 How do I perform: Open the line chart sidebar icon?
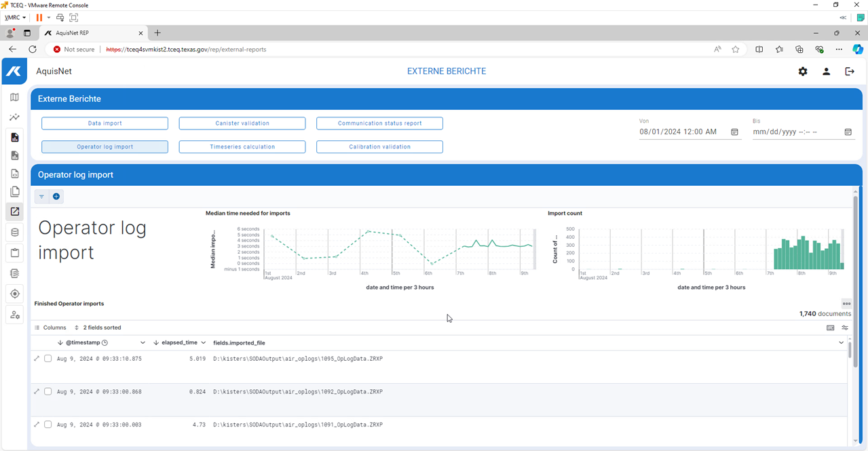[14, 117]
